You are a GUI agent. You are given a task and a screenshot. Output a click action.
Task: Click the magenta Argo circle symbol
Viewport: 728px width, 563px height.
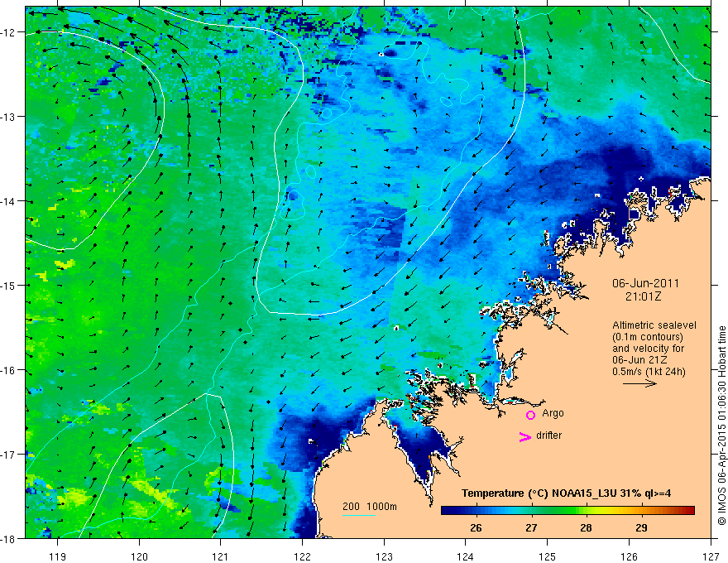(x=530, y=415)
